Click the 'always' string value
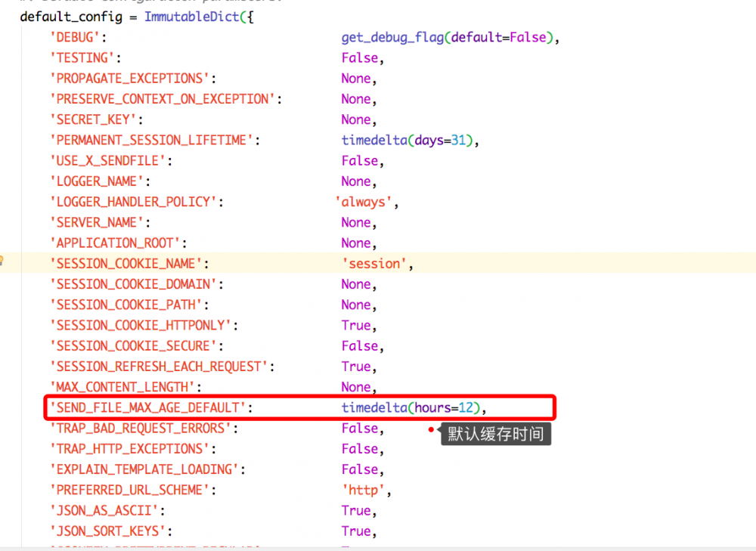Viewport: 756px width, 551px height. point(364,202)
